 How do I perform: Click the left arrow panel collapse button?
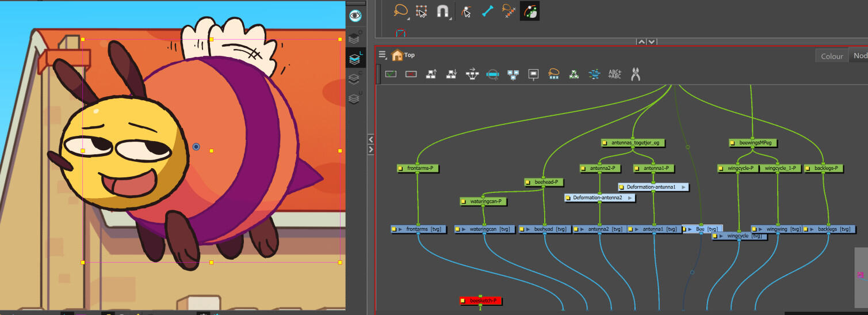[x=370, y=139]
